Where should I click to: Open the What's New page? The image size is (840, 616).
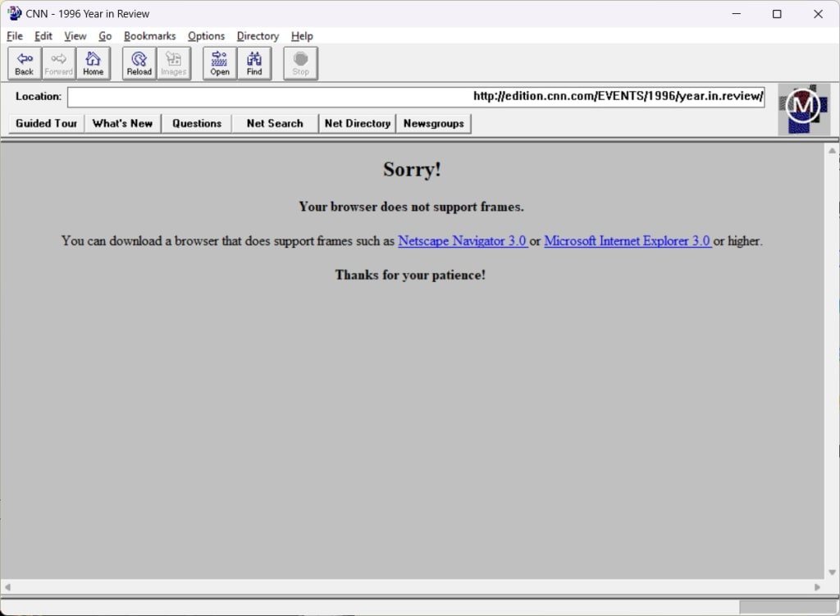[122, 123]
